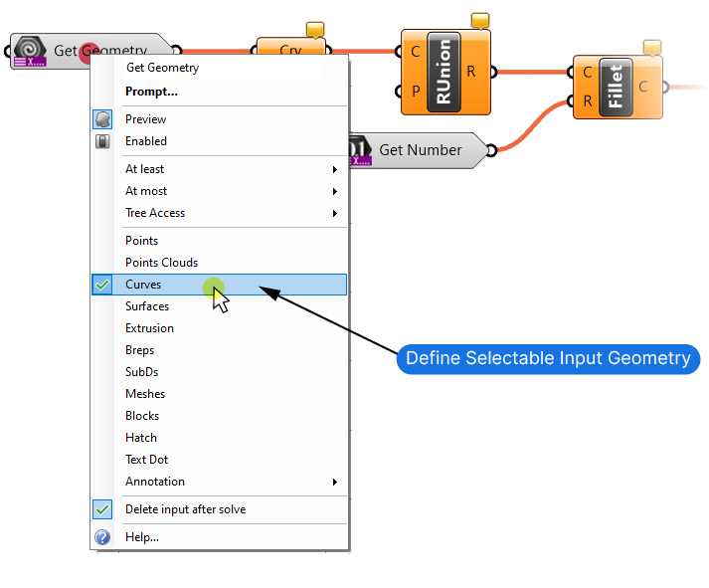This screenshot has width=709, height=588.
Task: Click the RUnion component node
Action: pyautogui.click(x=443, y=72)
